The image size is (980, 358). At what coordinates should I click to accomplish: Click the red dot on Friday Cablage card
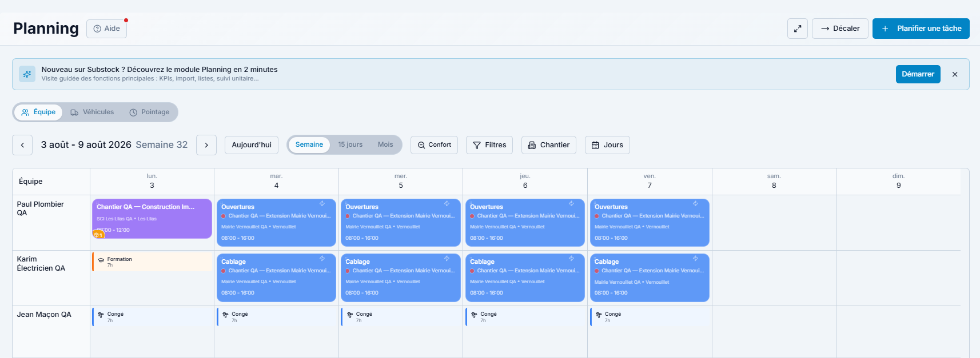[596, 271]
